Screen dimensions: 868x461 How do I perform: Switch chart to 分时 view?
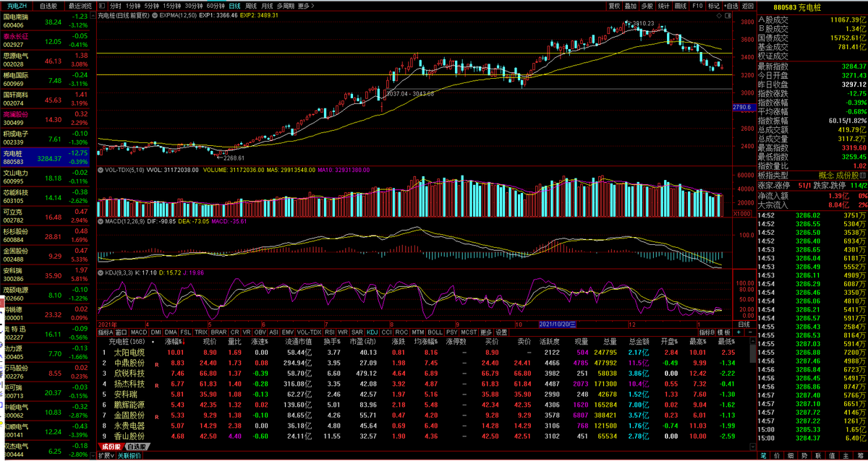coord(116,6)
